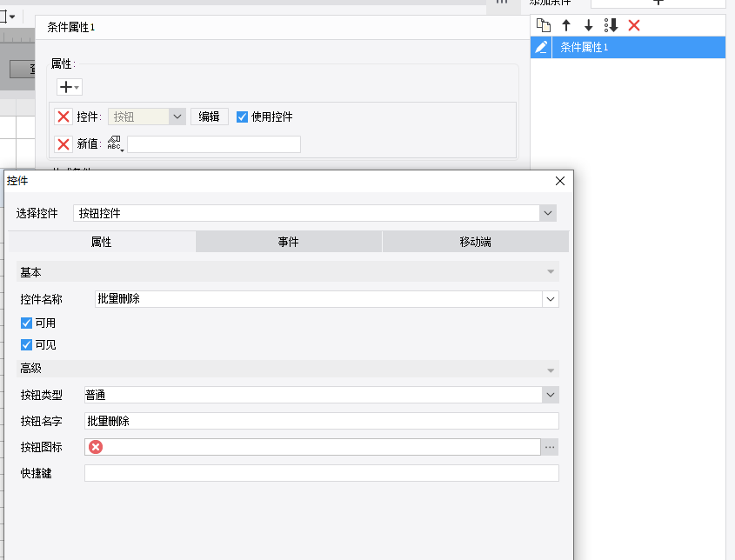Toggle the 使用控件 checkbox

point(242,117)
